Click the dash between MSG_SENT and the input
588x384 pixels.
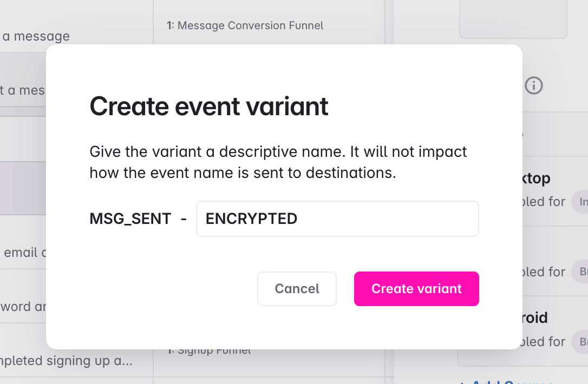[185, 219]
